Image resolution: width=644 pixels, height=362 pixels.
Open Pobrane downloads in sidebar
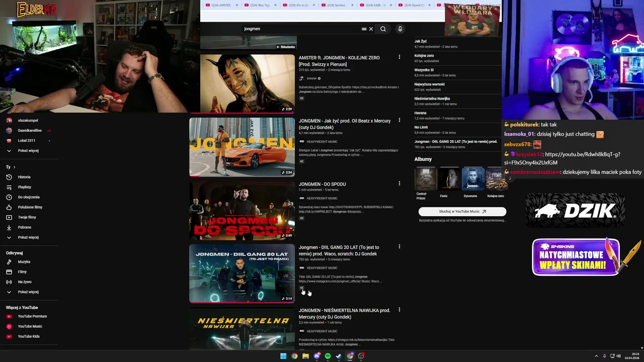24,227
